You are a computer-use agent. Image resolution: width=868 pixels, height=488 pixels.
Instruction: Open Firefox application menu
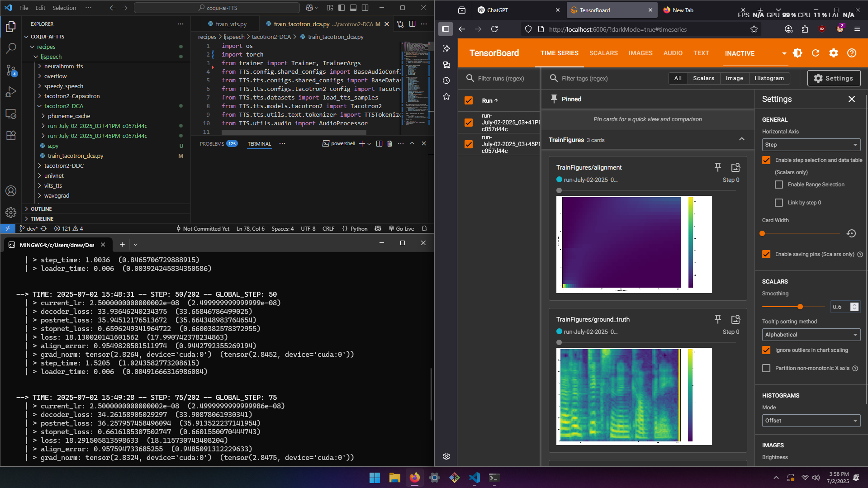pos(857,29)
